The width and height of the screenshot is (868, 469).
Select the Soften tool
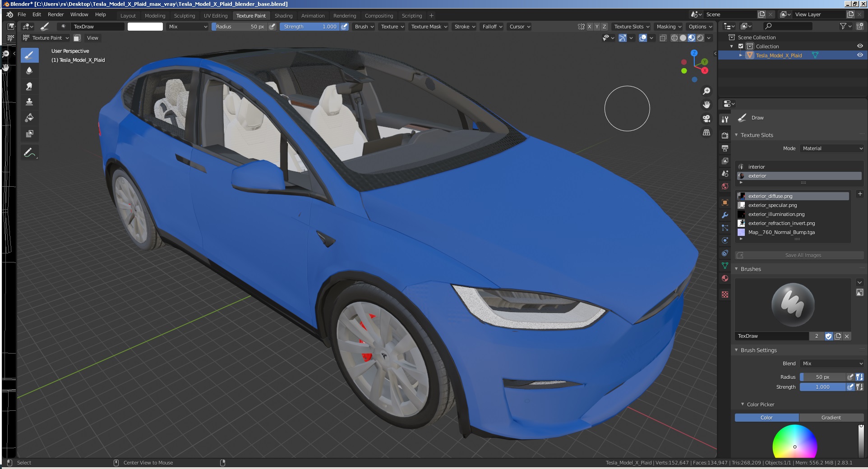point(29,71)
